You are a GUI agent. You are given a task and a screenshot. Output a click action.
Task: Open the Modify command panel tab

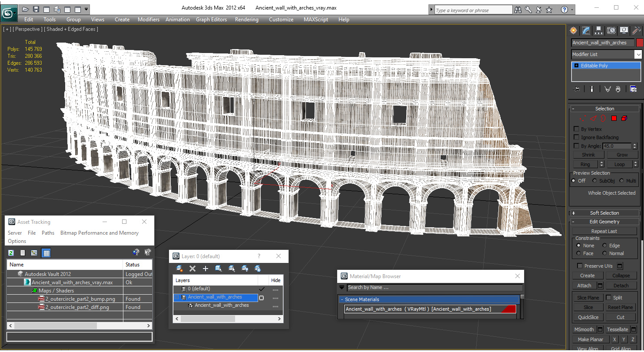[586, 30]
